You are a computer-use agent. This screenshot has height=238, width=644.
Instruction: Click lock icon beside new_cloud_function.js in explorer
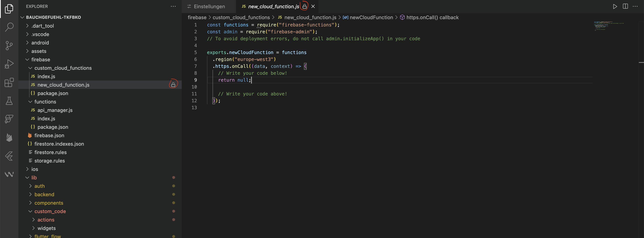[x=173, y=85]
